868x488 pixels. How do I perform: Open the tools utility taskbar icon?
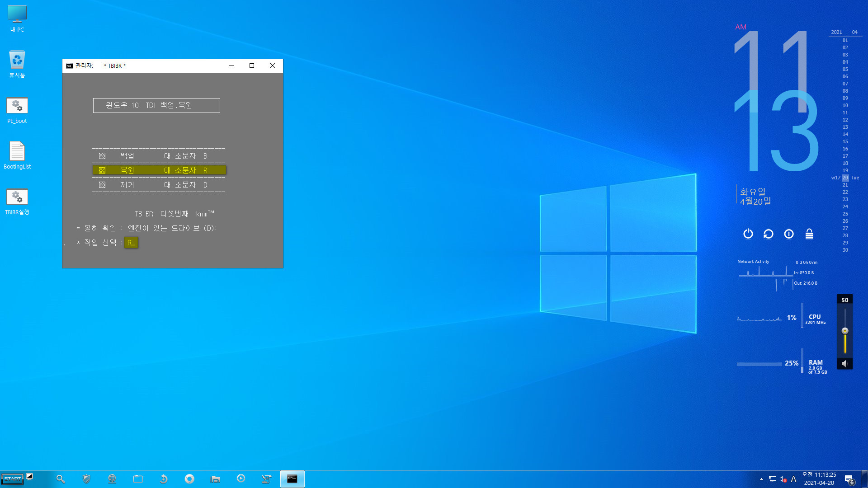[267, 479]
